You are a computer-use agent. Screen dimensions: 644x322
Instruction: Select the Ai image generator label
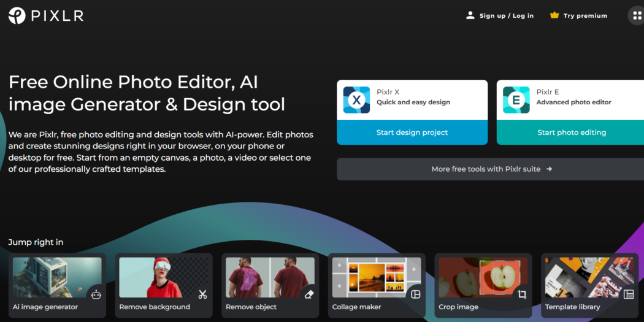coord(45,307)
